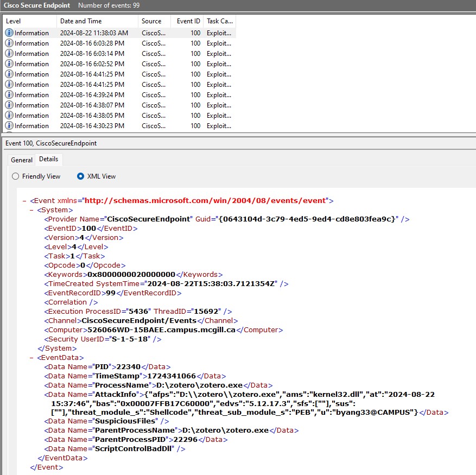This screenshot has width=476, height=475.
Task: Select event dated 2024-08-16 6:02:52 PM
Action: [119, 64]
